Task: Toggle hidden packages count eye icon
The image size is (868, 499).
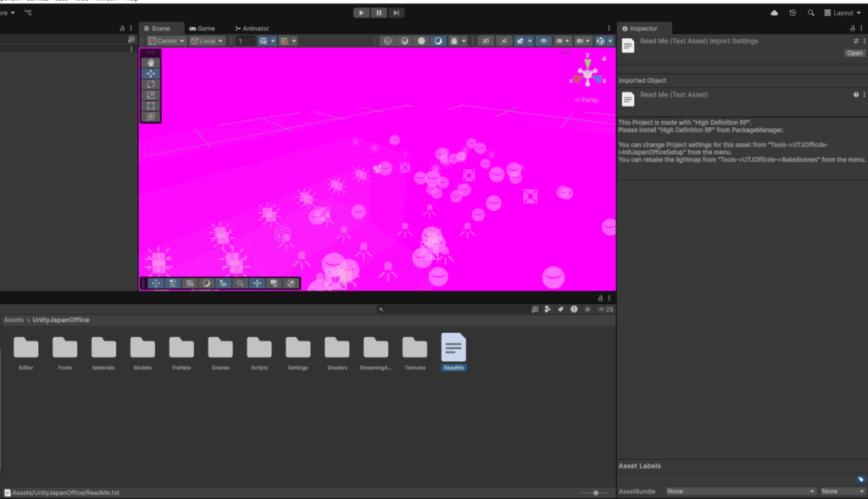Action: click(x=605, y=309)
